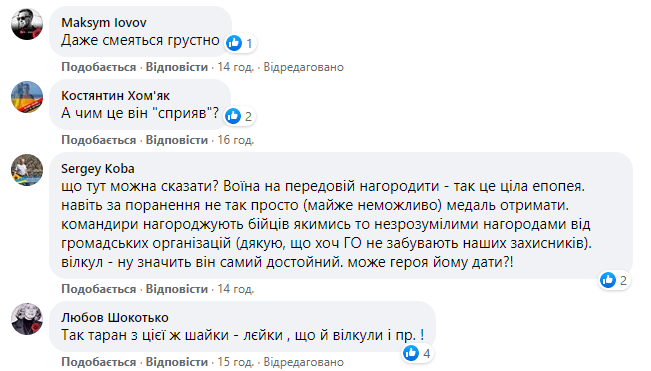651x371 pixels.
Task: Click Відповісти under Любов Шокотько's comment
Action: (x=177, y=362)
